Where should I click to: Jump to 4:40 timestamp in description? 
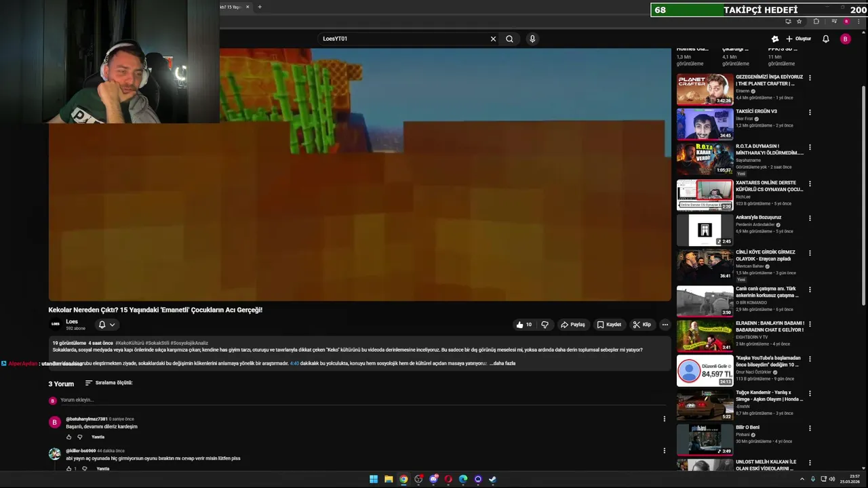294,363
